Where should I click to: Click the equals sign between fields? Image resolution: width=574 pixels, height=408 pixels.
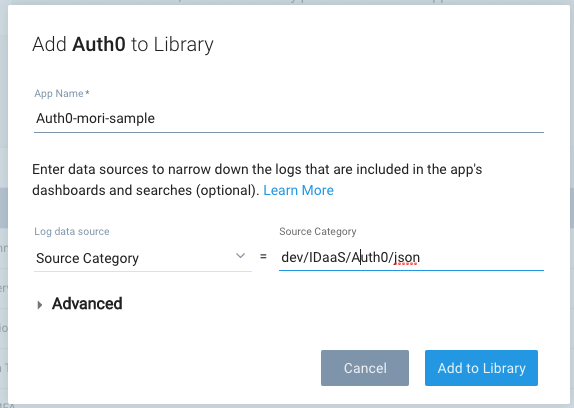[x=263, y=257]
